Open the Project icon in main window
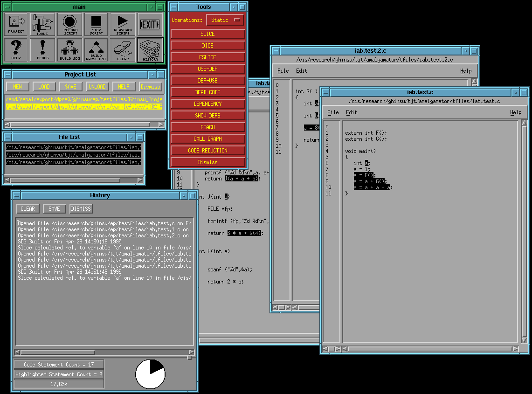 [x=16, y=24]
